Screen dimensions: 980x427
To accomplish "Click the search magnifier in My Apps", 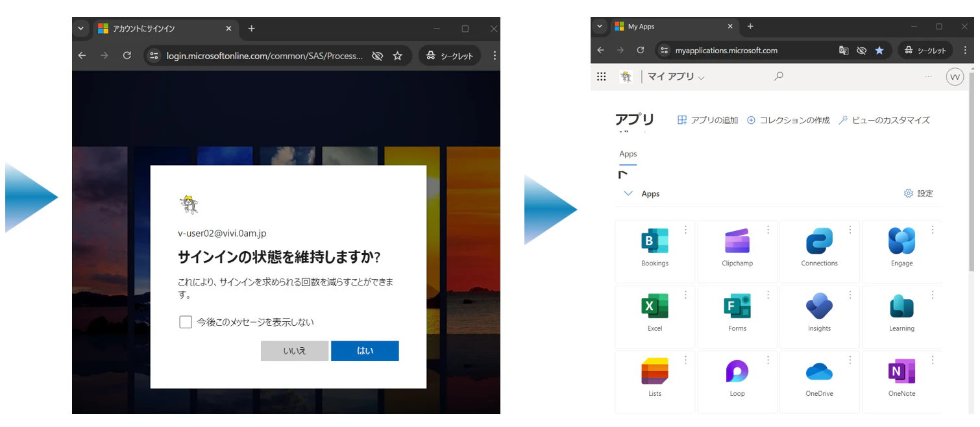I will coord(779,76).
